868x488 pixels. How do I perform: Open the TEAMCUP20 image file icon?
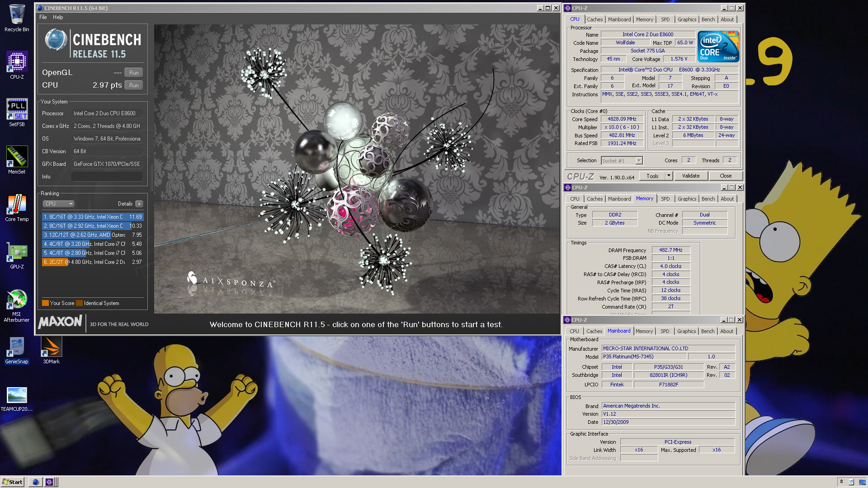pos(17,399)
